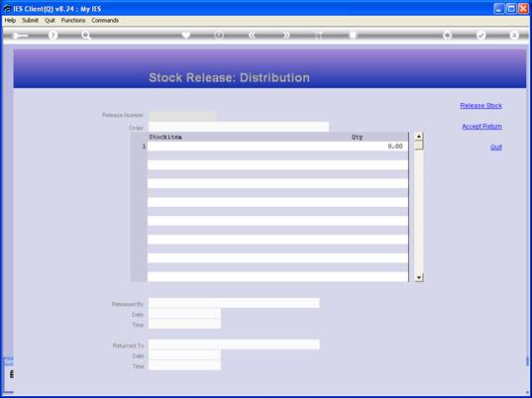Click the key icon in toolbar
The image size is (532, 398).
tap(20, 36)
